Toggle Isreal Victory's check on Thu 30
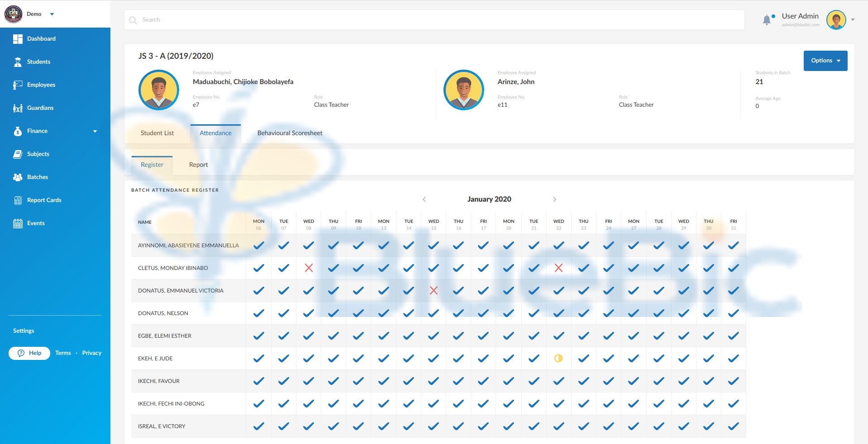Image resolution: width=868 pixels, height=444 pixels. coord(709,426)
